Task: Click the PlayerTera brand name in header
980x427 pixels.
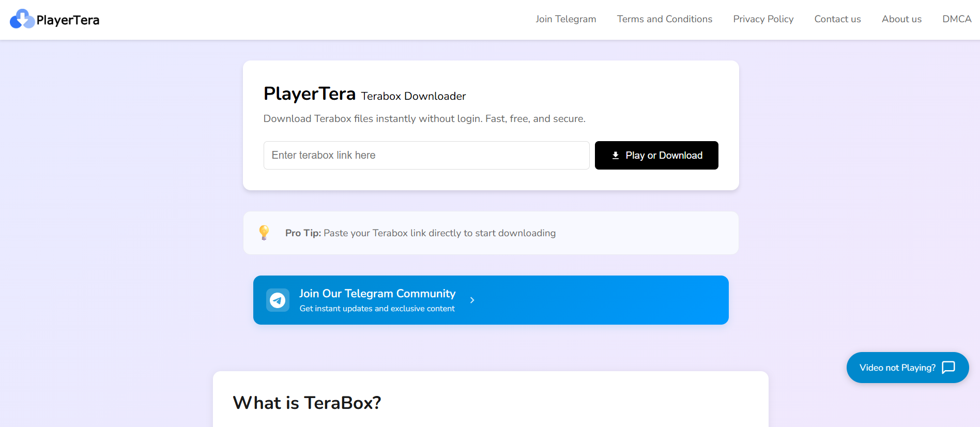Action: pos(68,20)
